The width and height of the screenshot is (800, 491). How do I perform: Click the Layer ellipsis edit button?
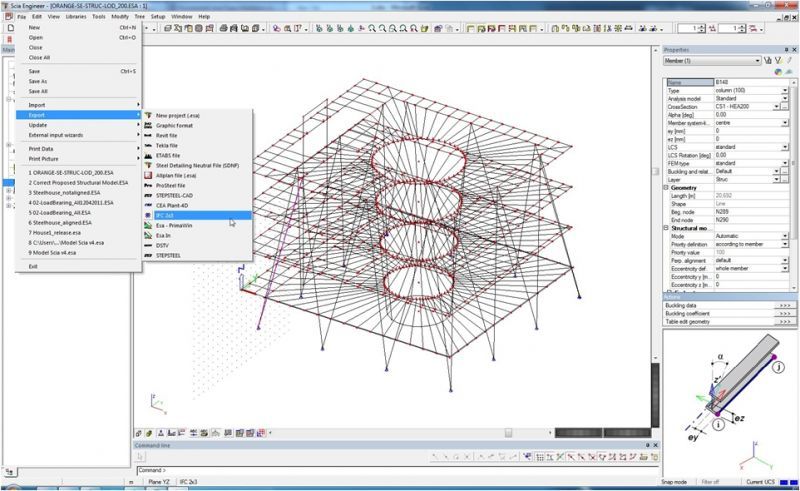[784, 181]
